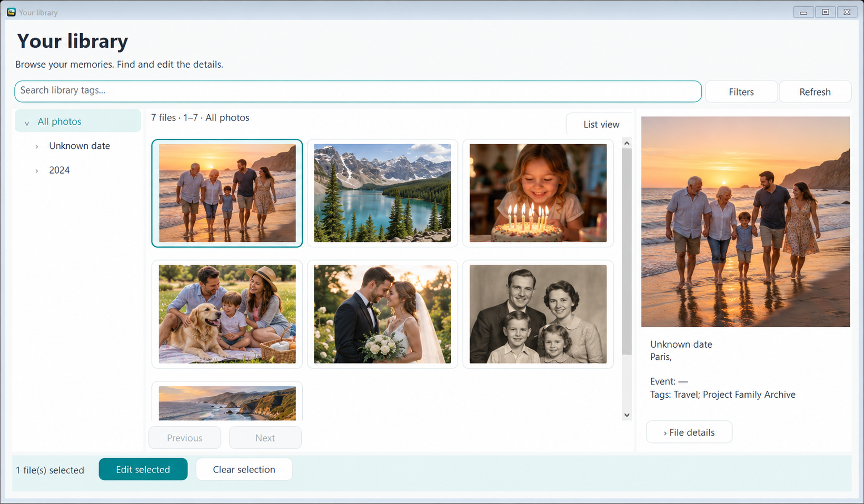The height and width of the screenshot is (504, 864).
Task: Expand the File details section
Action: point(689,432)
